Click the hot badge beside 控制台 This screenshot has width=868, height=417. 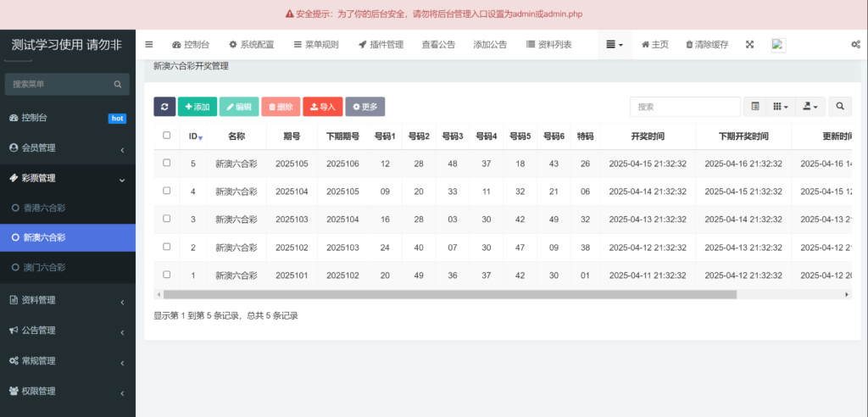(117, 119)
